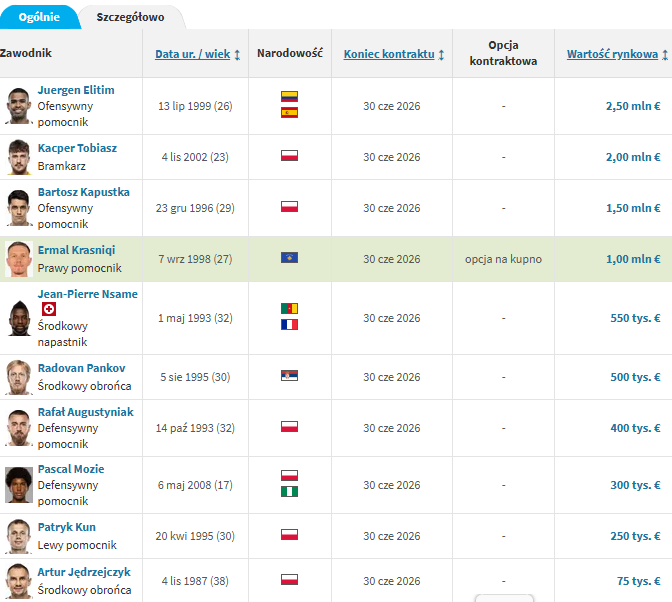Open Juergen Elitim player profile
The height and width of the screenshot is (602, 672).
[x=76, y=90]
